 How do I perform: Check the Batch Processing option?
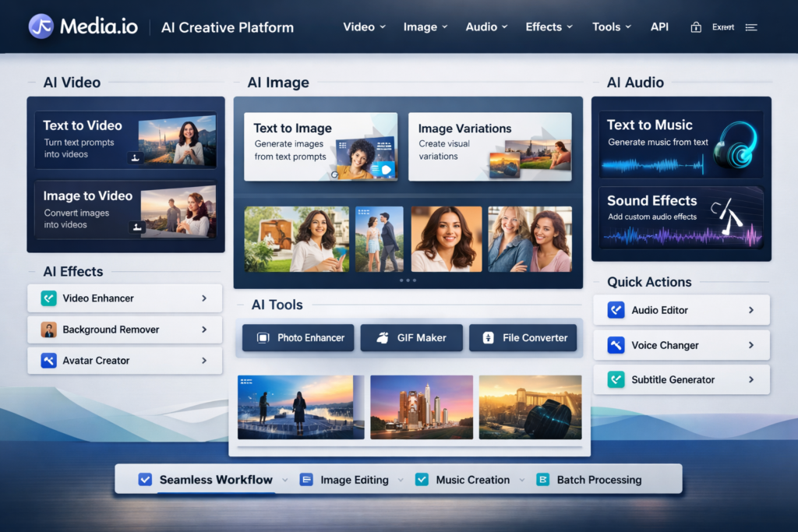click(542, 480)
